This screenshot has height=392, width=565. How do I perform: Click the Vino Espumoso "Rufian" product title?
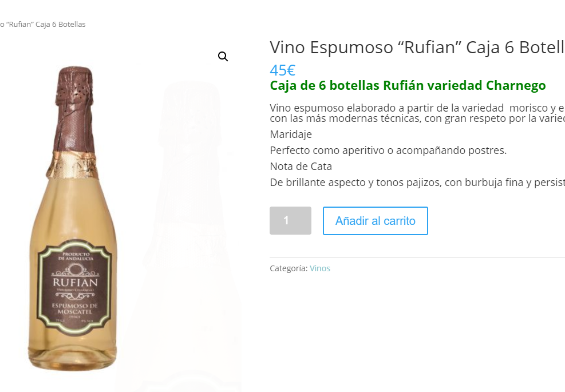(x=417, y=47)
